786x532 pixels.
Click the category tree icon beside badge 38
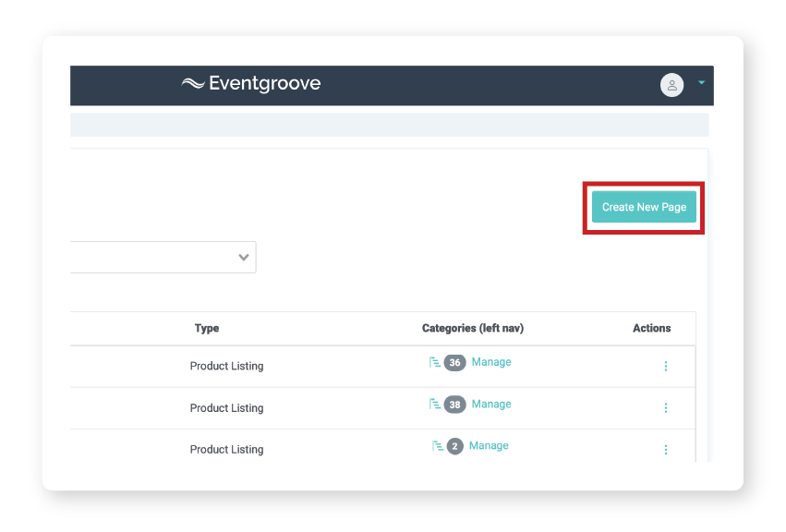pyautogui.click(x=434, y=405)
